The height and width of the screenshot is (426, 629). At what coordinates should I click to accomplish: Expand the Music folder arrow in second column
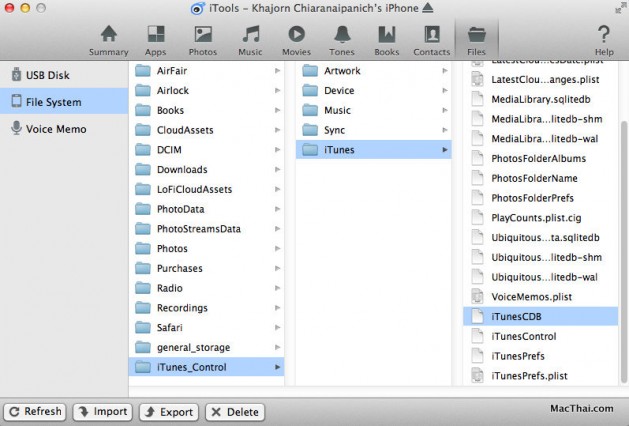(x=444, y=110)
